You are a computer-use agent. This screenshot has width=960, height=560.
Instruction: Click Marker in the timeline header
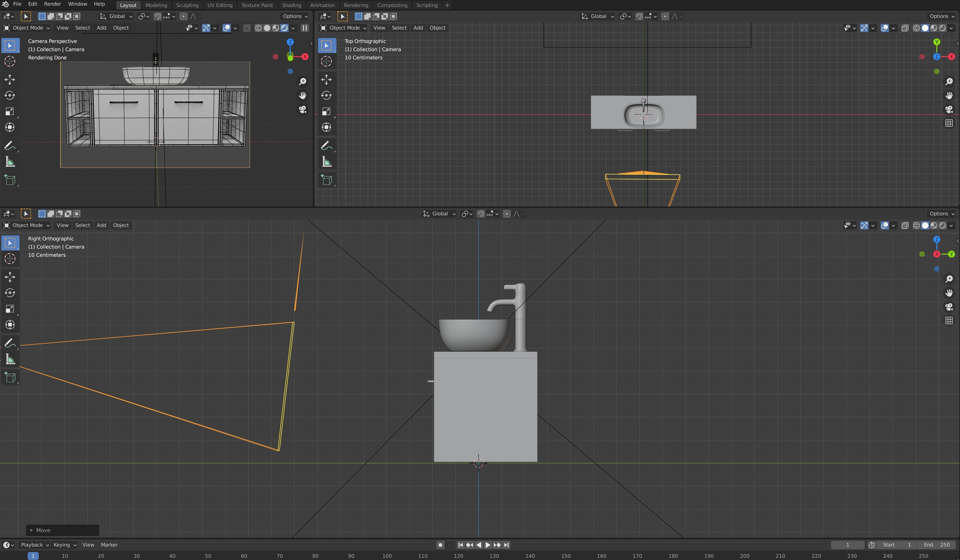pos(109,545)
